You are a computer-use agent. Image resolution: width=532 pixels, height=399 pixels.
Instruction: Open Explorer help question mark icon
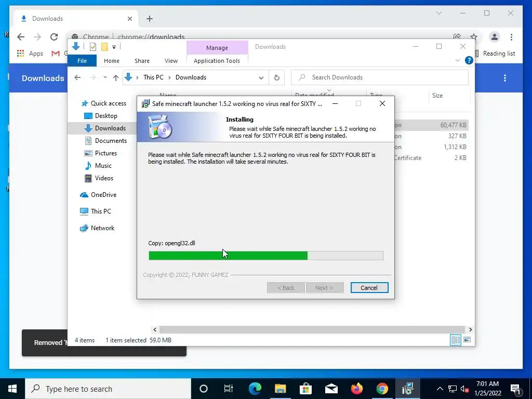(x=469, y=60)
